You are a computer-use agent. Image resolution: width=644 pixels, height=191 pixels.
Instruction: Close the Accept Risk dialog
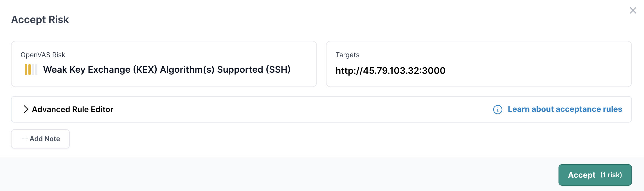click(x=633, y=10)
